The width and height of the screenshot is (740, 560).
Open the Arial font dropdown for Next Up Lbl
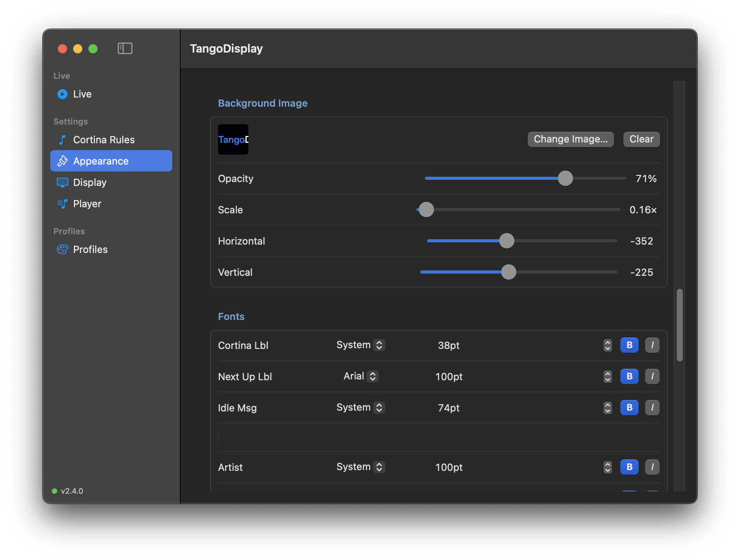361,376
